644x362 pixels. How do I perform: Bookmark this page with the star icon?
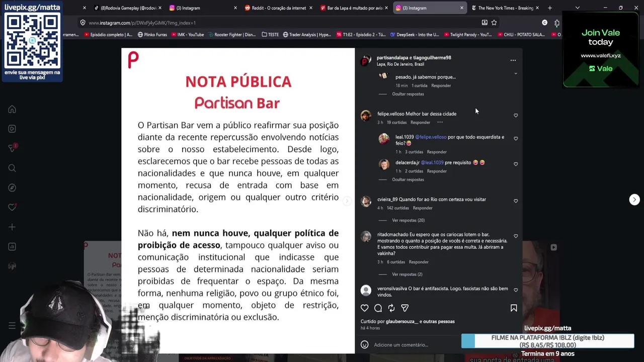point(494,23)
